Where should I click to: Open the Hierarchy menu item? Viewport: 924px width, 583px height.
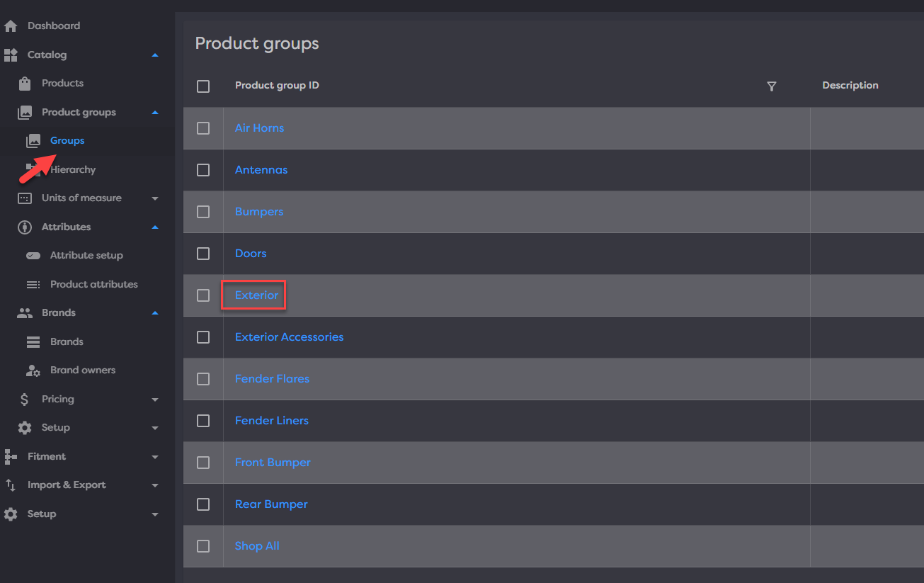click(x=73, y=170)
